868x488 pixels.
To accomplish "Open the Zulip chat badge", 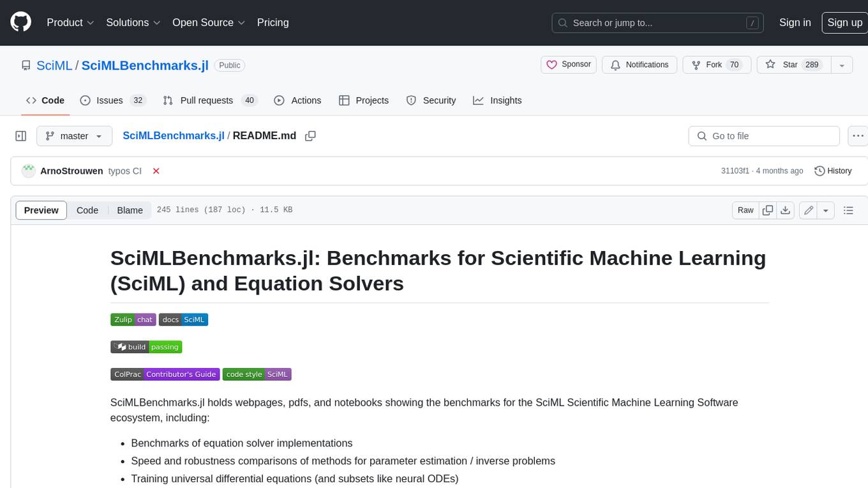I will pos(133,319).
